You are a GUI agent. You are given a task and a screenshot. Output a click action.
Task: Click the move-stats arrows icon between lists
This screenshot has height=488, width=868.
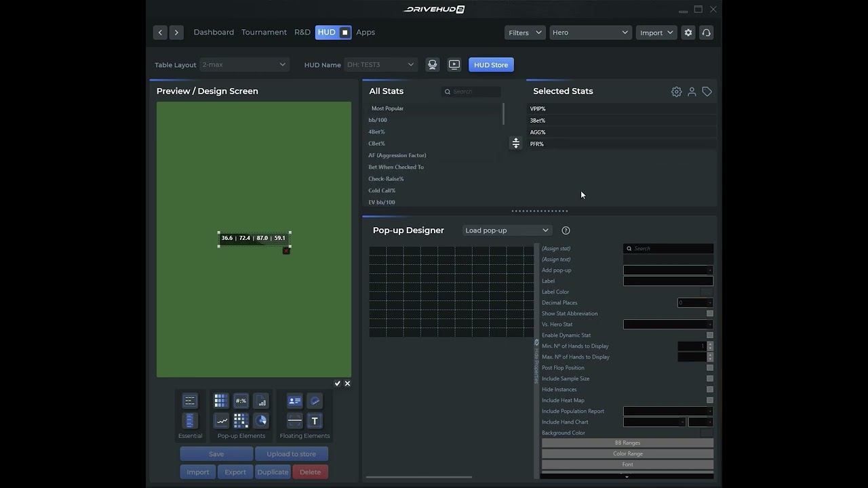(515, 143)
